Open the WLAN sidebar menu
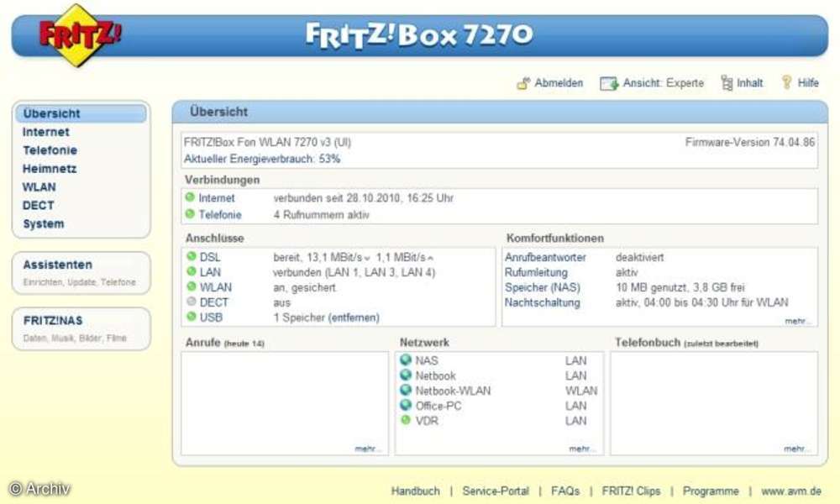 [39, 187]
